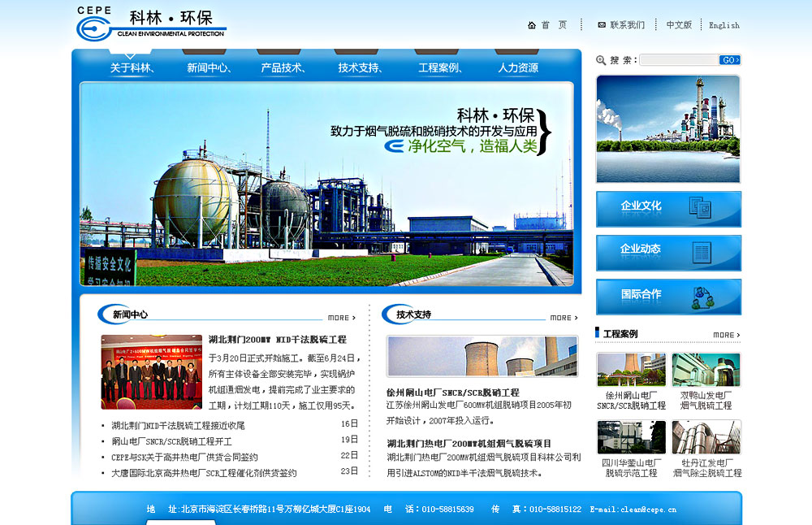Expand MORE in the 技术支持 section

564,318
